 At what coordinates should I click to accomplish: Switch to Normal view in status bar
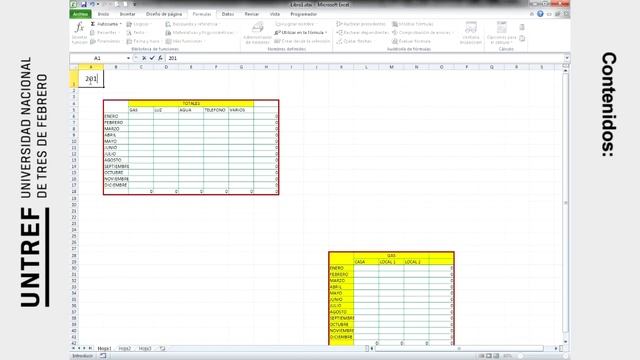coord(481,356)
